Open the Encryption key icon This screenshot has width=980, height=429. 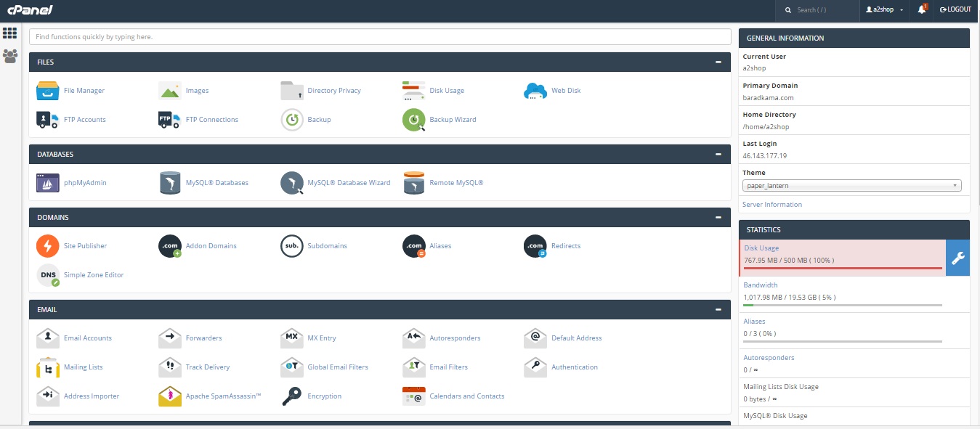(292, 396)
